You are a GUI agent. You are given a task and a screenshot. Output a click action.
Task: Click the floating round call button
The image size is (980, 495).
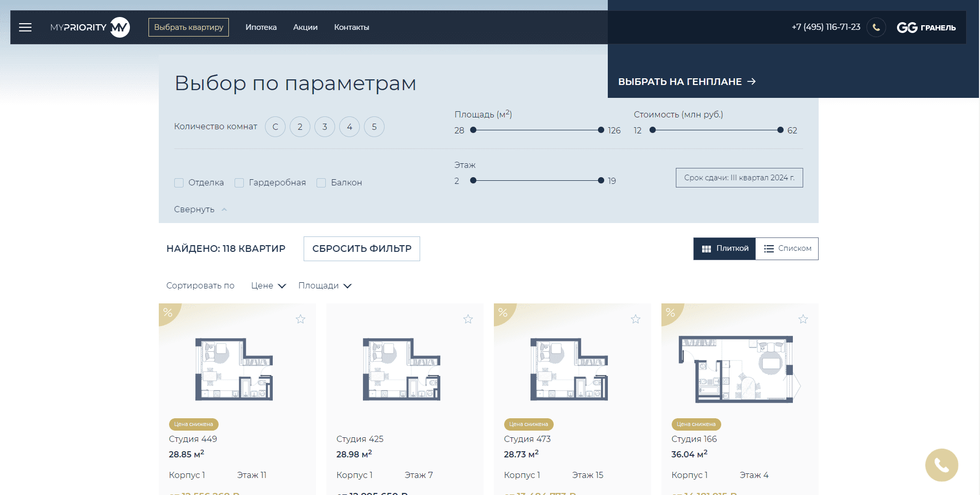(941, 465)
